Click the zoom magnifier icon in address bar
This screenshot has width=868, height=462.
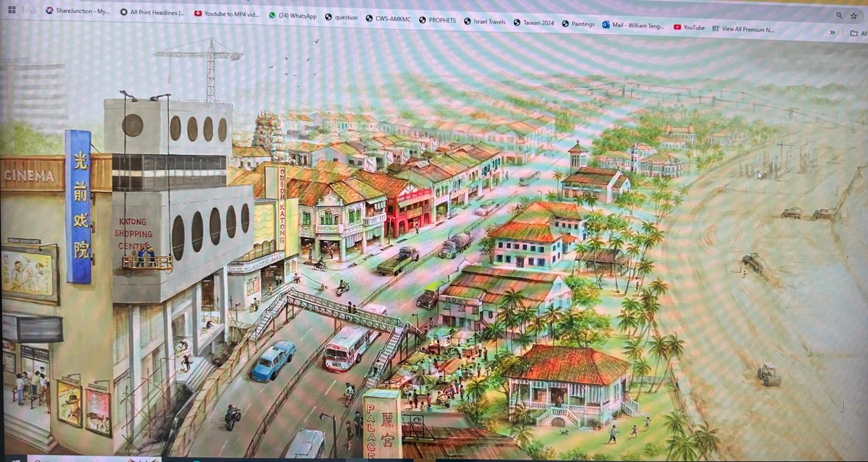click(839, 16)
